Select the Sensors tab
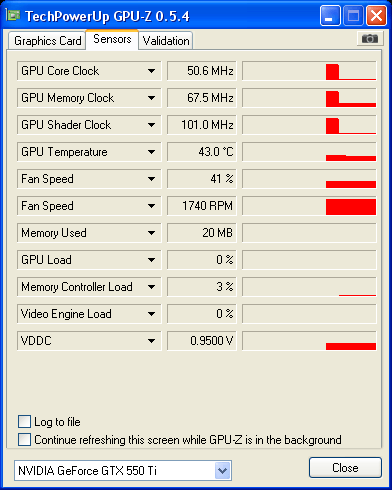 pyautogui.click(x=112, y=39)
